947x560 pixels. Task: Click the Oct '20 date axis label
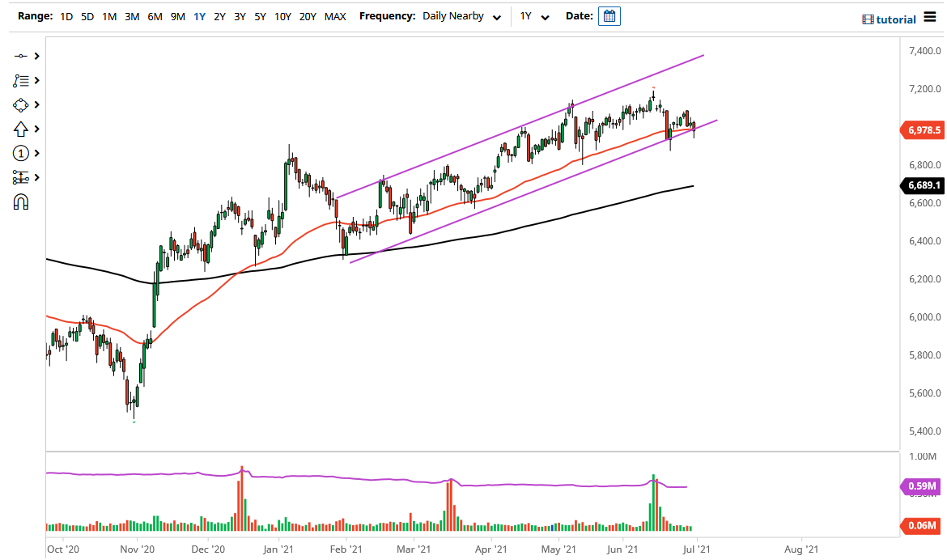click(x=63, y=549)
